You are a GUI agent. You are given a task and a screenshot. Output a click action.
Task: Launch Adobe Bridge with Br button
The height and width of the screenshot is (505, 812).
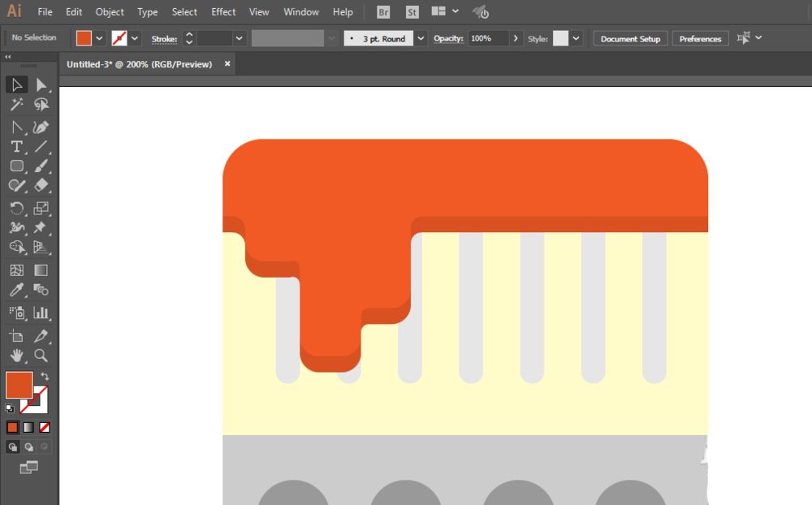click(x=383, y=12)
